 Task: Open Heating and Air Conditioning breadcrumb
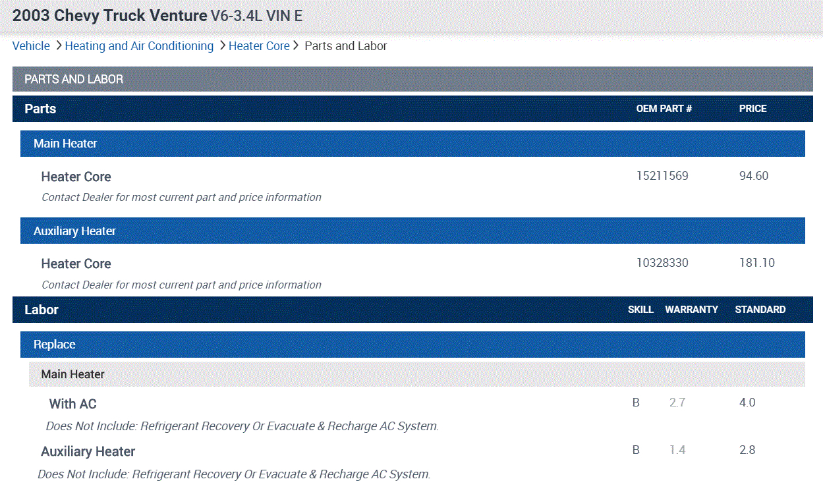139,46
